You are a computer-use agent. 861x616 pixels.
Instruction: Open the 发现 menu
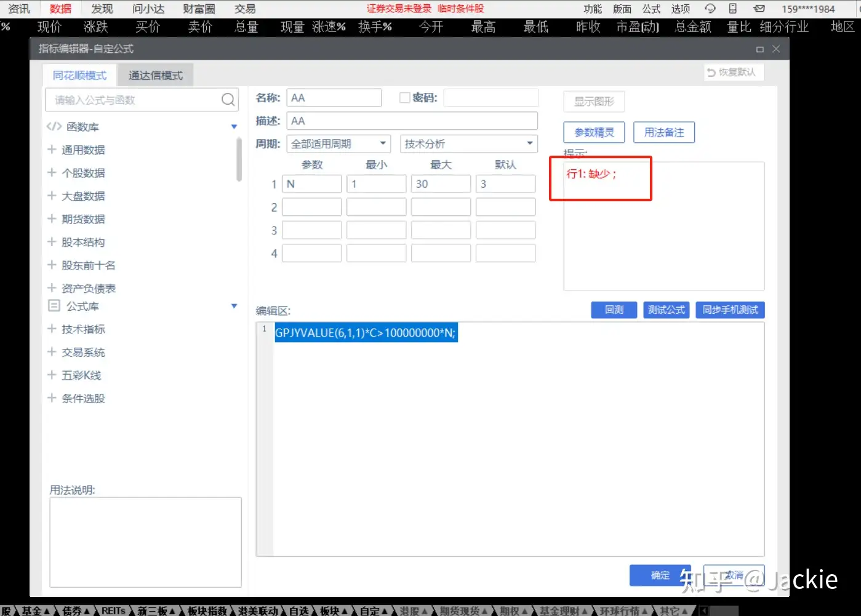[102, 9]
